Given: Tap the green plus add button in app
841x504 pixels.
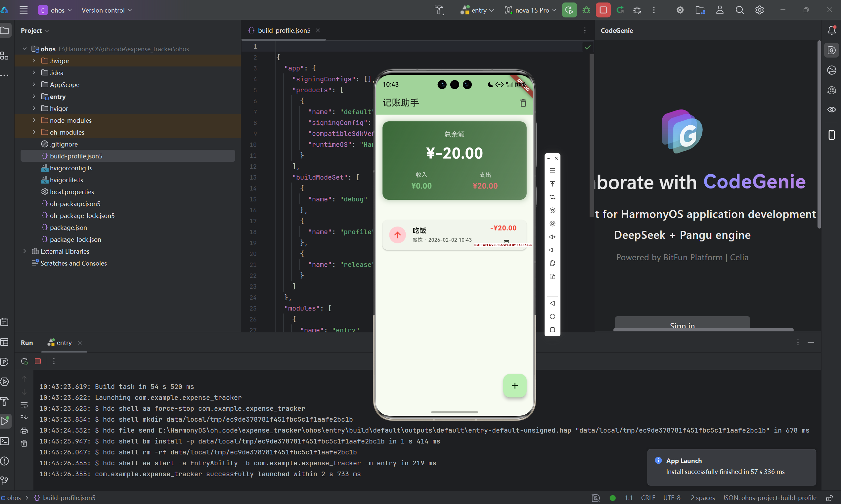Looking at the screenshot, I should 514,386.
